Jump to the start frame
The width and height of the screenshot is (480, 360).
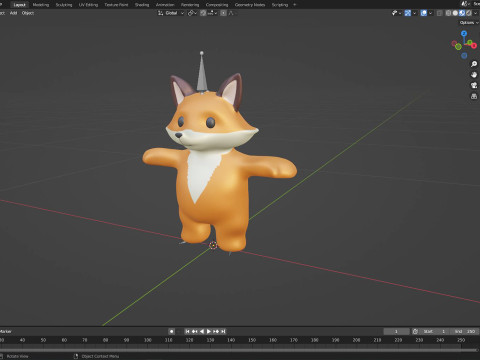click(187, 331)
